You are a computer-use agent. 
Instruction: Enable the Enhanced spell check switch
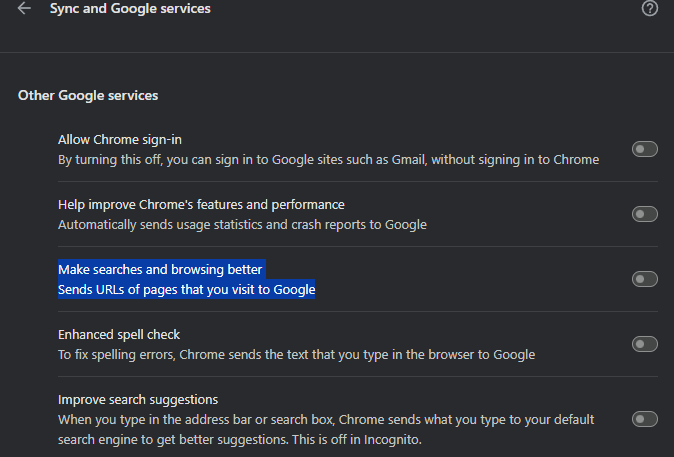pos(645,344)
